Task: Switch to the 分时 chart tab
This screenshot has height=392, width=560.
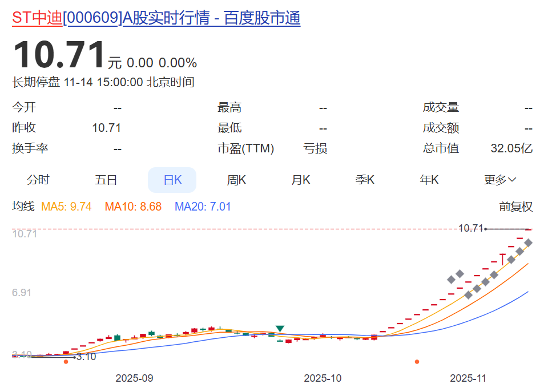Action: click(x=38, y=179)
